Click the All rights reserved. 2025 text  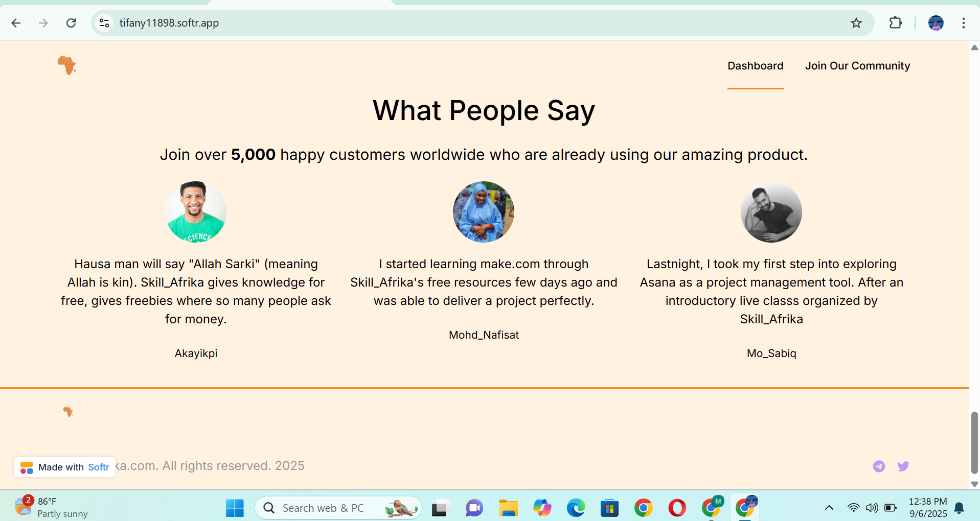(x=233, y=466)
